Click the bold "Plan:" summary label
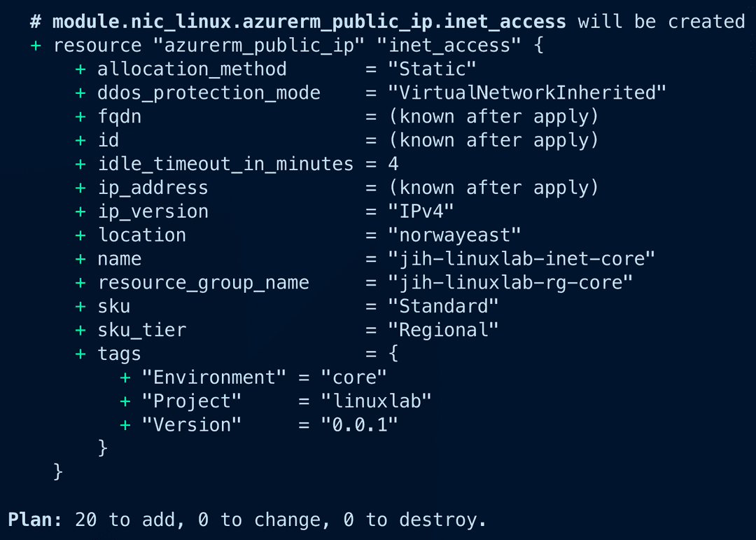 pos(35,520)
